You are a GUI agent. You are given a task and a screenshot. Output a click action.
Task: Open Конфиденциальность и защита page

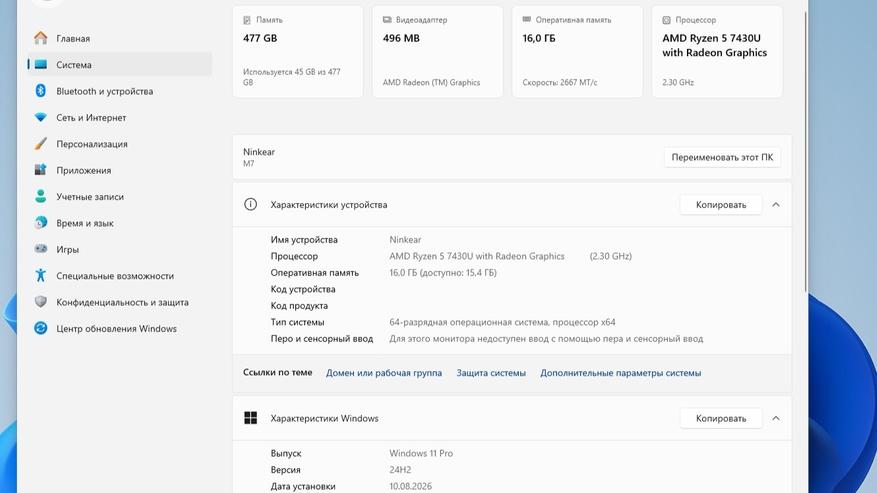click(119, 302)
